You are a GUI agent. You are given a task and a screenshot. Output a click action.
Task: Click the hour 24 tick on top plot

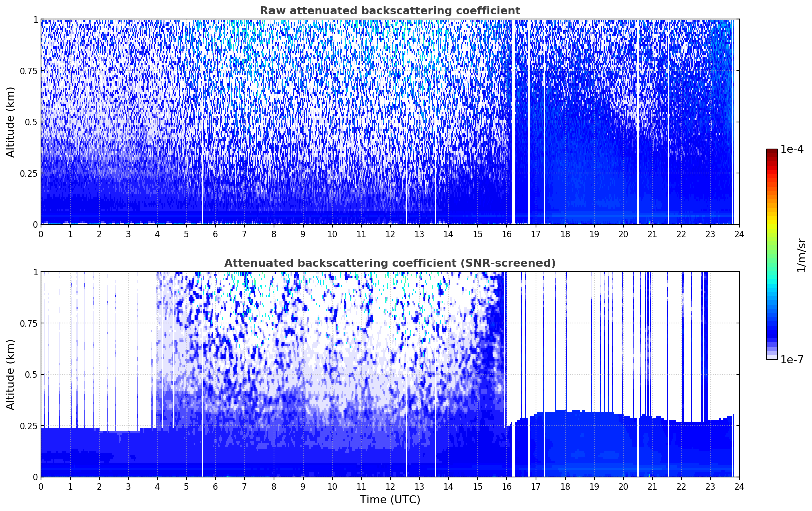pyautogui.click(x=739, y=234)
